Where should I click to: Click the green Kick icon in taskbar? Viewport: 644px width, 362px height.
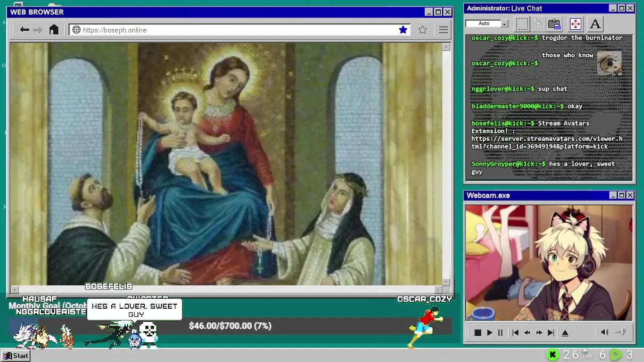tap(552, 355)
